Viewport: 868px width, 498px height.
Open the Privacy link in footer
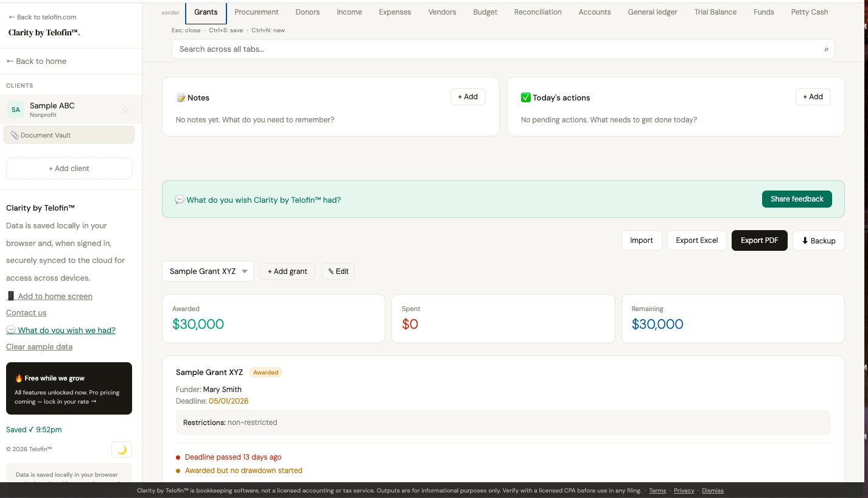point(684,491)
